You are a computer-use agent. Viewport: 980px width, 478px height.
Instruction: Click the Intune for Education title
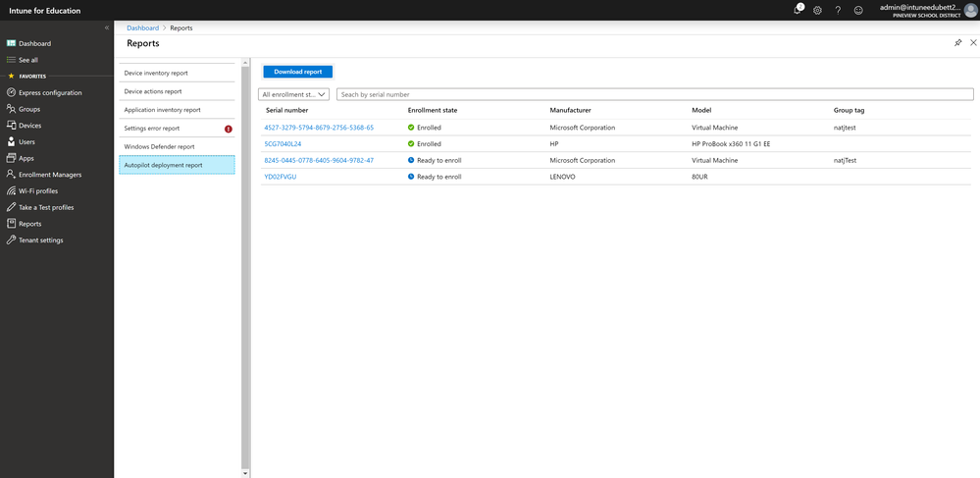pyautogui.click(x=45, y=11)
